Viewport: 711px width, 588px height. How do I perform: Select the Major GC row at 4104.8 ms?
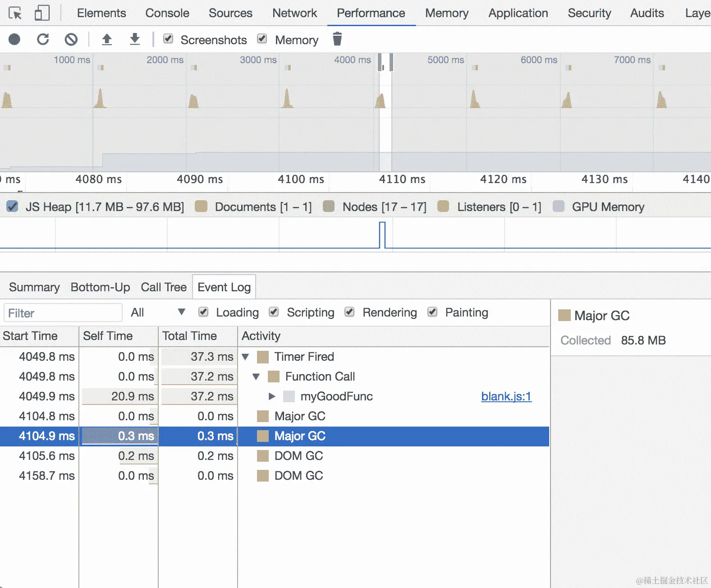click(x=275, y=417)
